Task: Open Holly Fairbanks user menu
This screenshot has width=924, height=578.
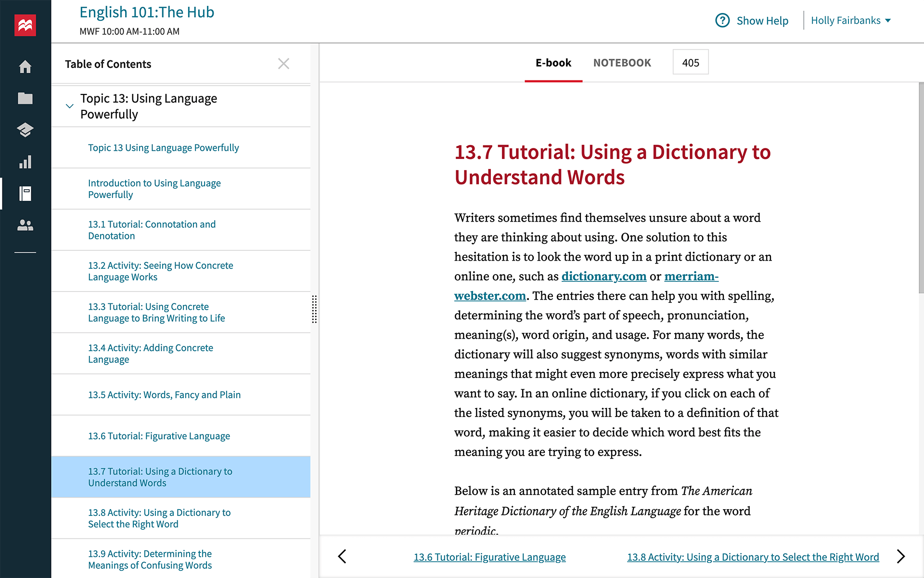Action: 851,20
